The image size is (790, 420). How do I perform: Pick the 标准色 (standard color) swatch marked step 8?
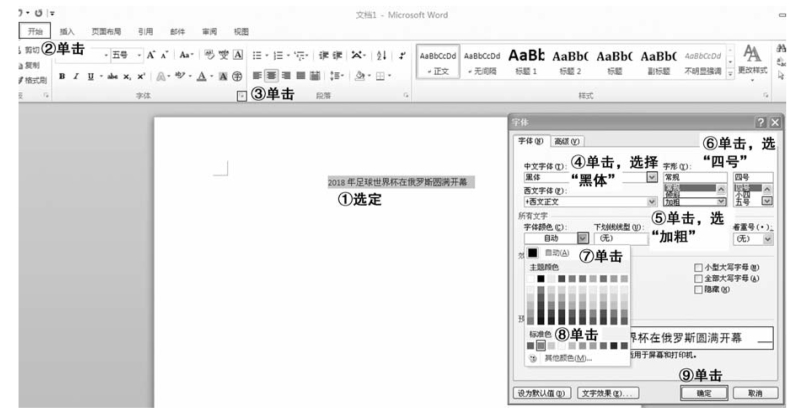[x=540, y=345]
